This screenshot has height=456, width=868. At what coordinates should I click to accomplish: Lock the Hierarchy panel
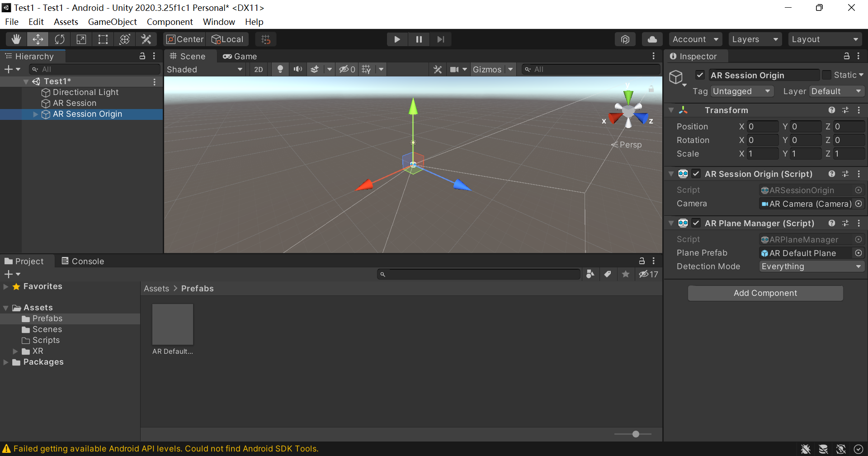(x=142, y=56)
